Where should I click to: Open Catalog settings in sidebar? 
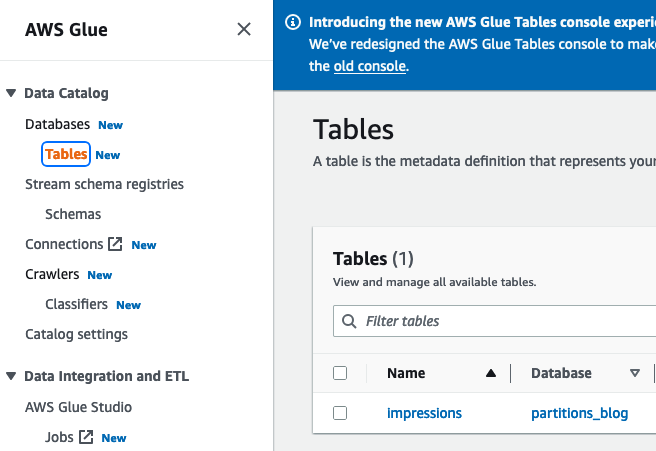pyautogui.click(x=76, y=334)
